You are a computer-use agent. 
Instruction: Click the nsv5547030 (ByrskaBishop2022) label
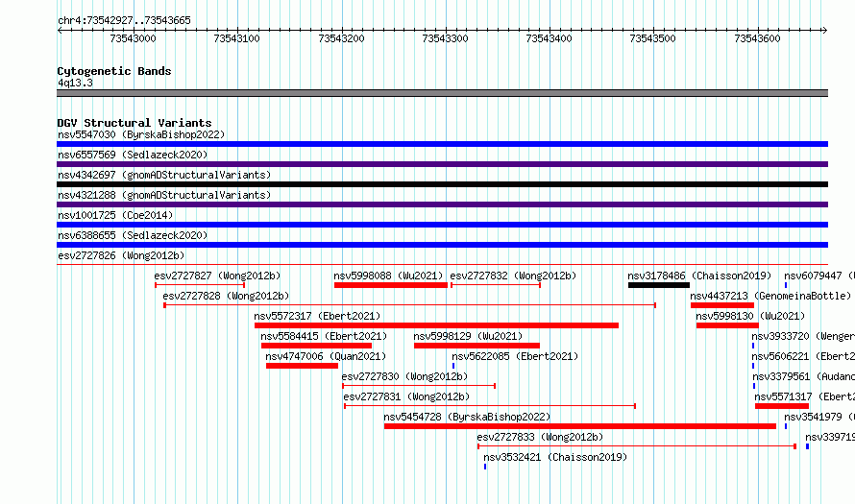coord(141,134)
